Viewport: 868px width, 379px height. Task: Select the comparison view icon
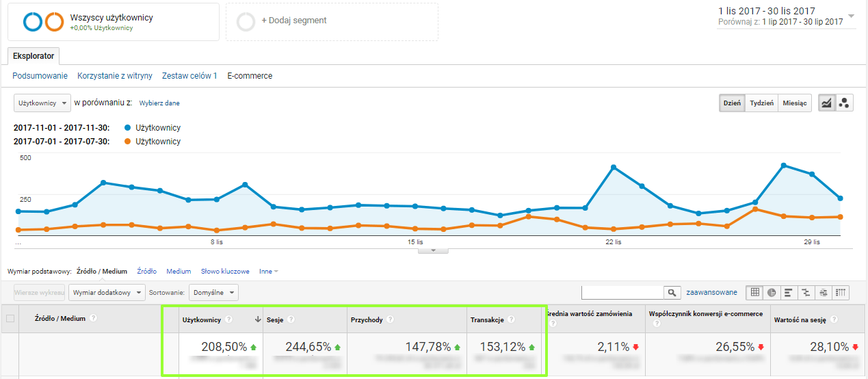point(806,293)
